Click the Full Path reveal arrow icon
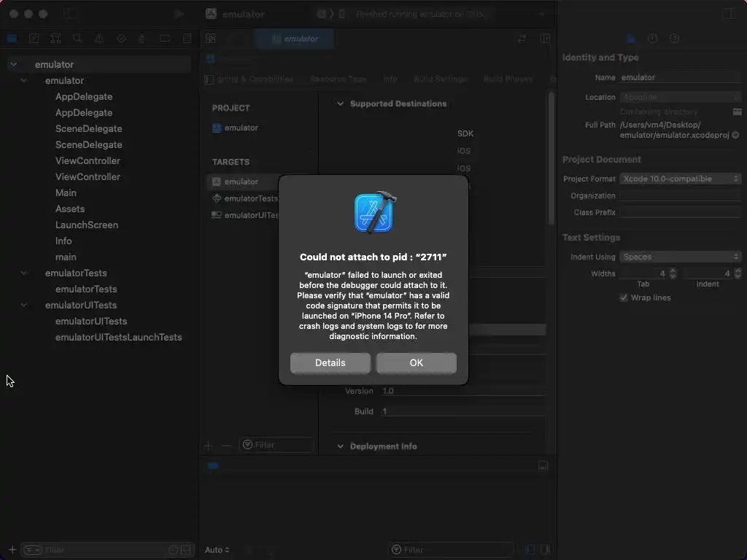747x560 pixels. [735, 135]
